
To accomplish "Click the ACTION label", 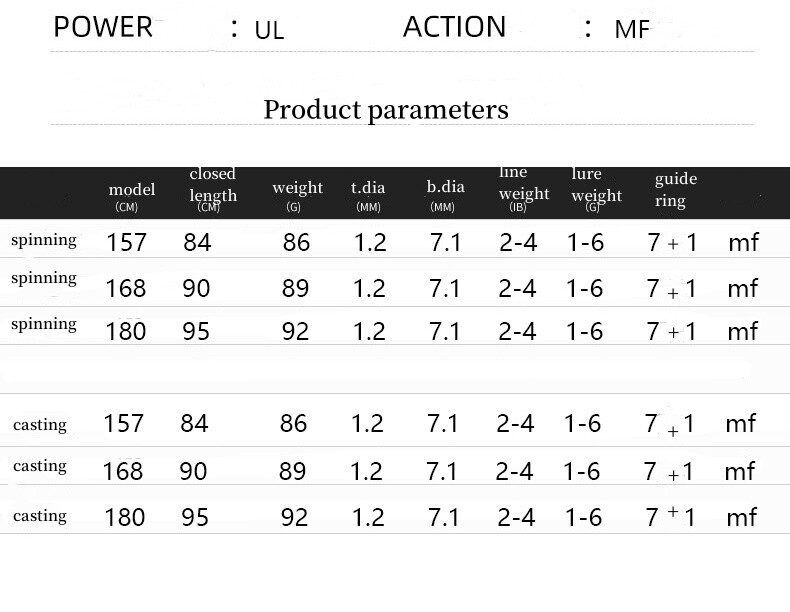I will coord(454,27).
